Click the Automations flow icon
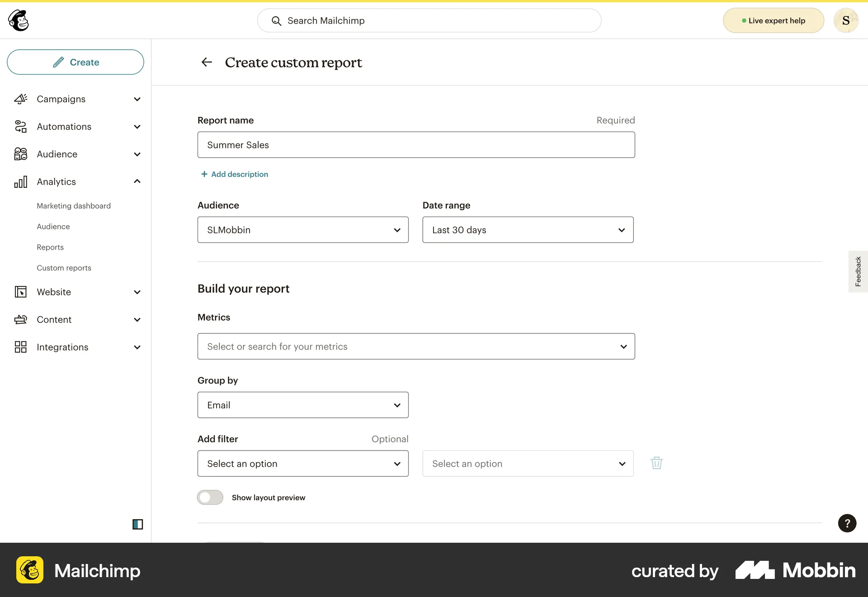This screenshot has width=868, height=597. (x=21, y=127)
